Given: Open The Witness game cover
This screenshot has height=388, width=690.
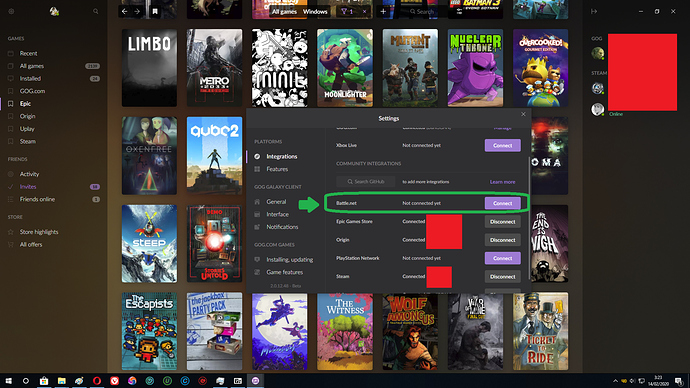Looking at the screenshot, I should (345, 331).
